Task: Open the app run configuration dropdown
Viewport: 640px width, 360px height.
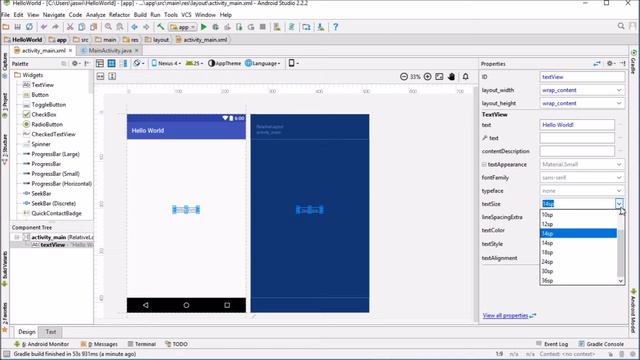Action: coord(183,27)
